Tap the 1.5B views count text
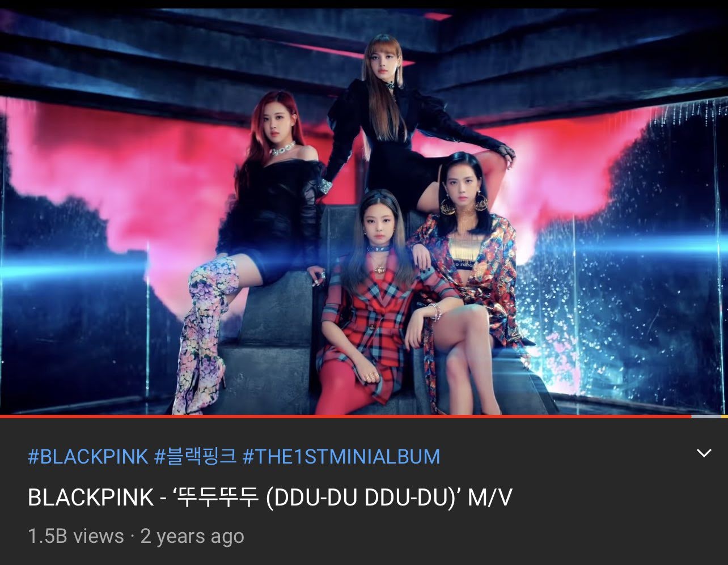Viewport: 728px width, 565px height. coord(76,536)
